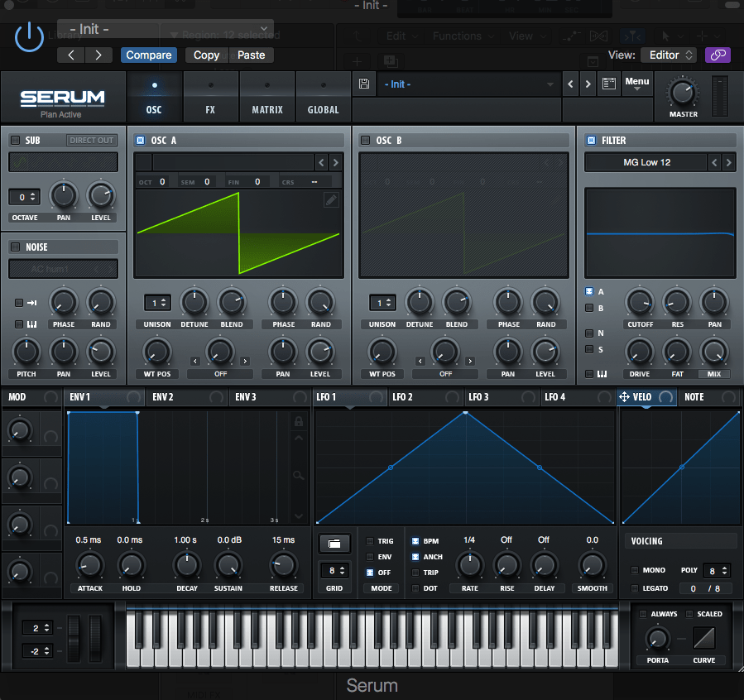
Task: Click the Paste button
Action: 252,55
